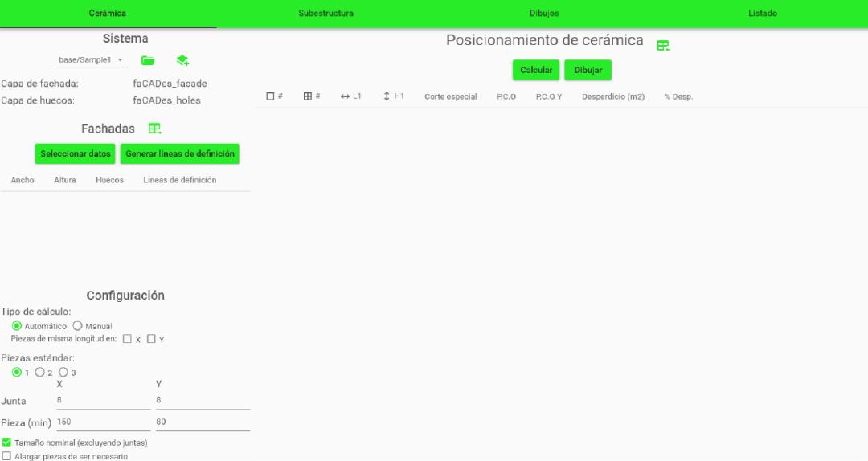
Task: Click the vertical arrow H1 column header
Action: tap(387, 96)
